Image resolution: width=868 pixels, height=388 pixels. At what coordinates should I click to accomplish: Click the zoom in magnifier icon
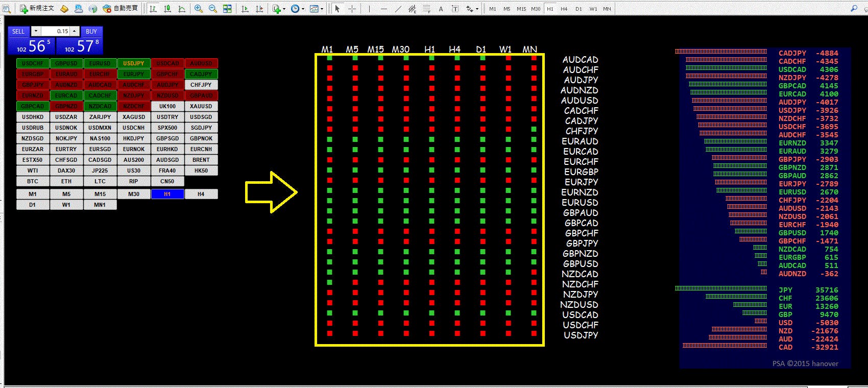pos(198,9)
